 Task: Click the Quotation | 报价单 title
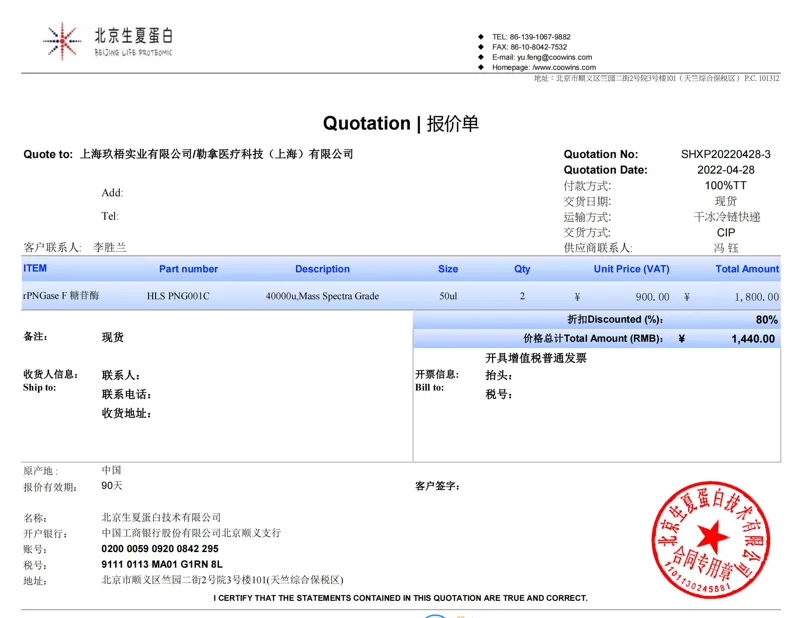click(401, 123)
